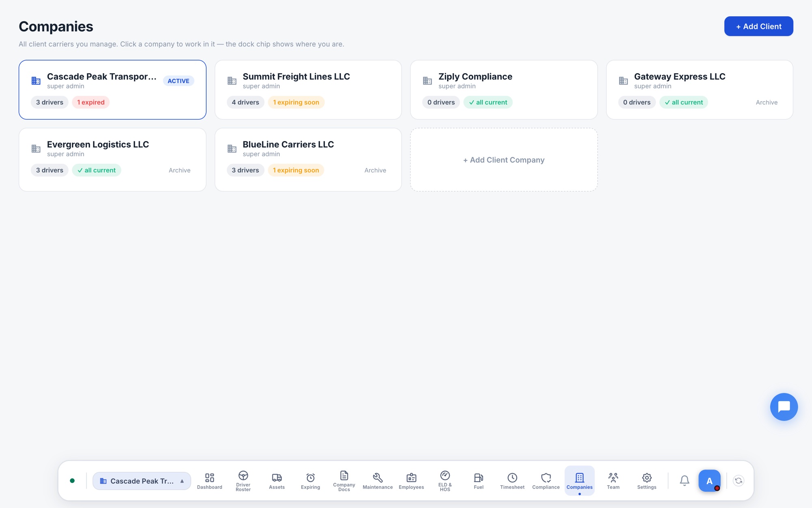The width and height of the screenshot is (812, 508).
Task: Archive Evergreen Logistics LLC
Action: [x=179, y=170]
